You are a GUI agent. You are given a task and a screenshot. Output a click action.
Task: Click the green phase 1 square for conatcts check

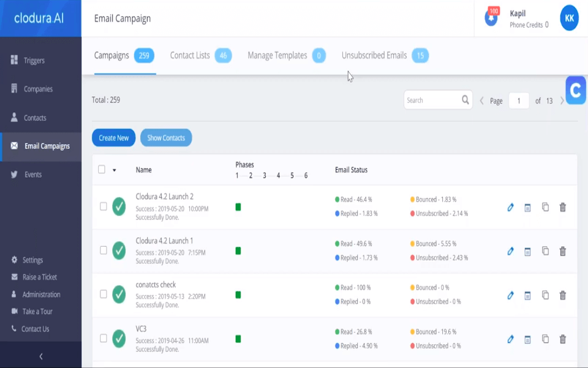coord(238,295)
